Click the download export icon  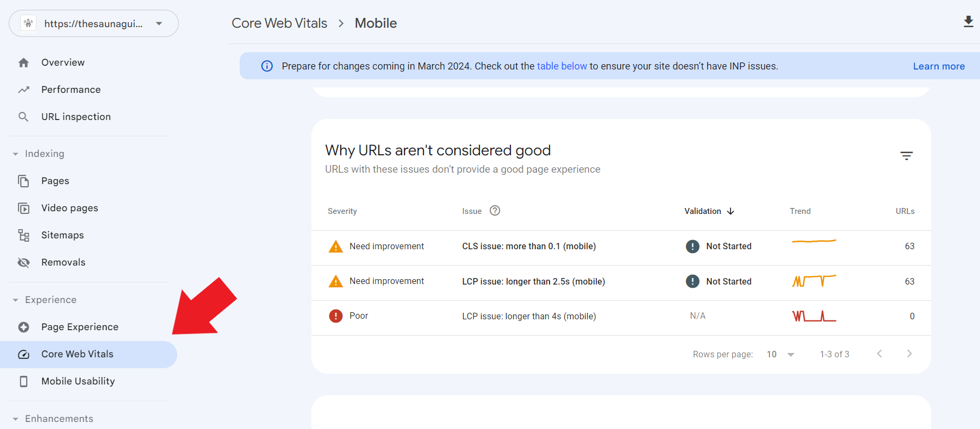click(x=968, y=22)
